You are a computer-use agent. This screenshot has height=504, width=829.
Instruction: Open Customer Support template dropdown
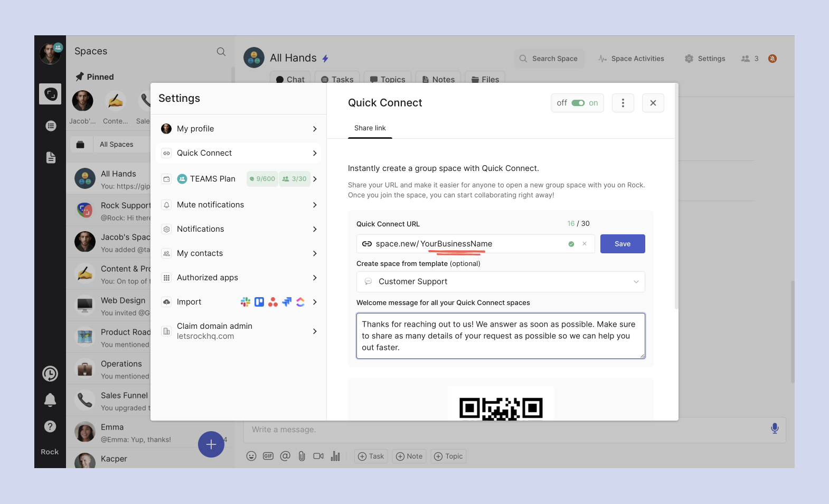(501, 282)
